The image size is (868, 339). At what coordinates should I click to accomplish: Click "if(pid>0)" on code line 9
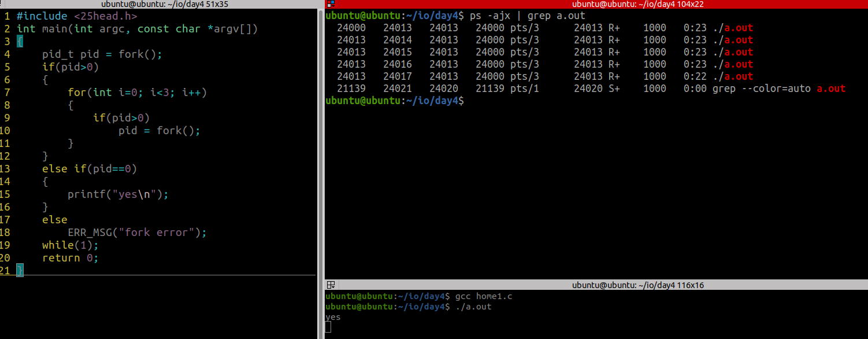(121, 118)
